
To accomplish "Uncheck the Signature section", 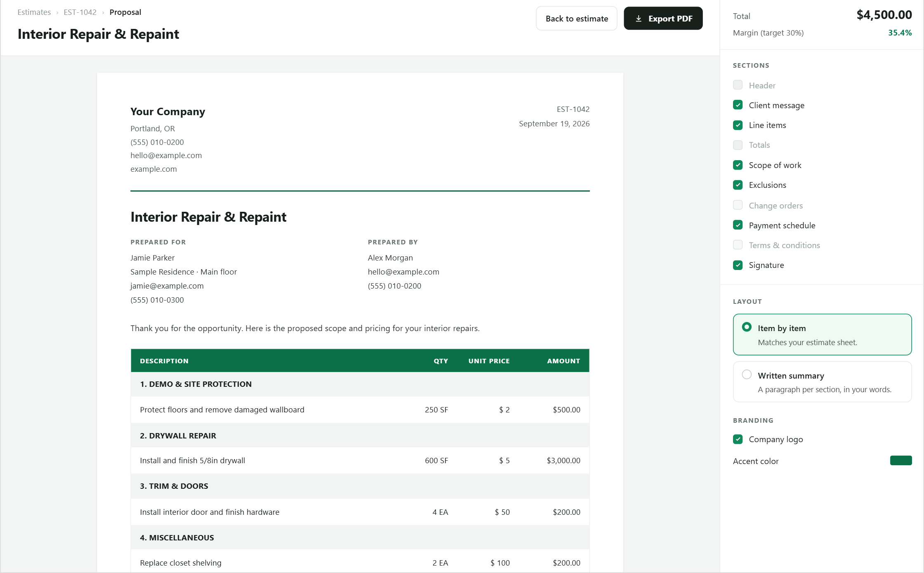I will pos(738,265).
